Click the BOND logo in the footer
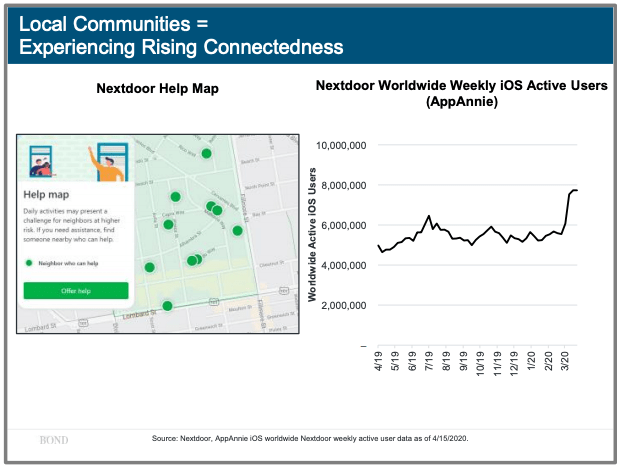This screenshot has height=469, width=617. 54,438
